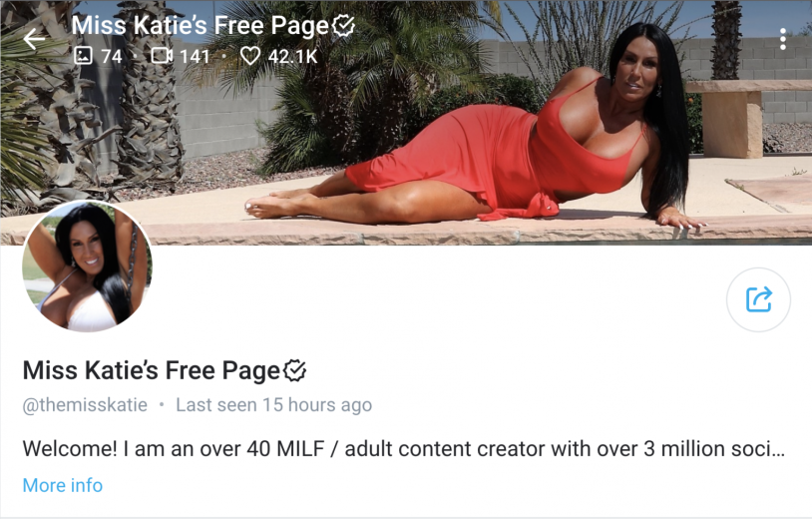Click the white header title over the banner
The height and width of the screenshot is (519, 812).
tap(201, 25)
